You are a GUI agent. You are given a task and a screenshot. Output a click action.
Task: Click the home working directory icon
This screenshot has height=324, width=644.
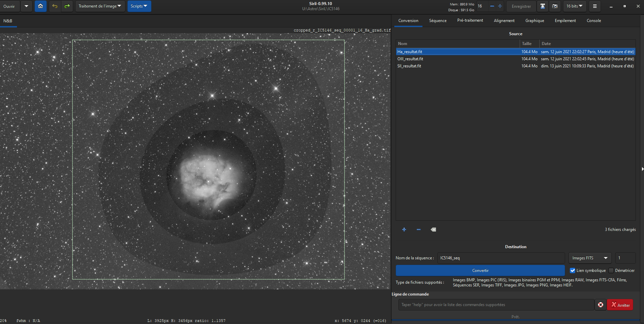pos(40,6)
